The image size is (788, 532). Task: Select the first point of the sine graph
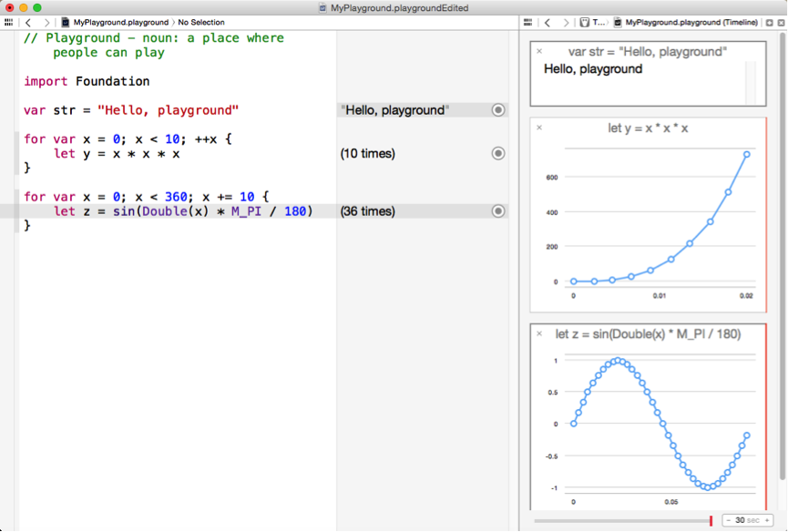(x=573, y=424)
